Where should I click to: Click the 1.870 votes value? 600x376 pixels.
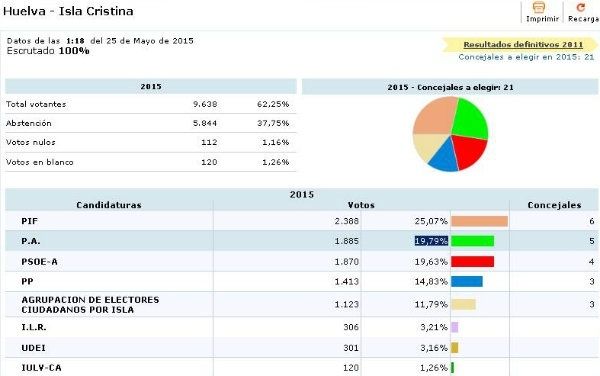click(347, 262)
